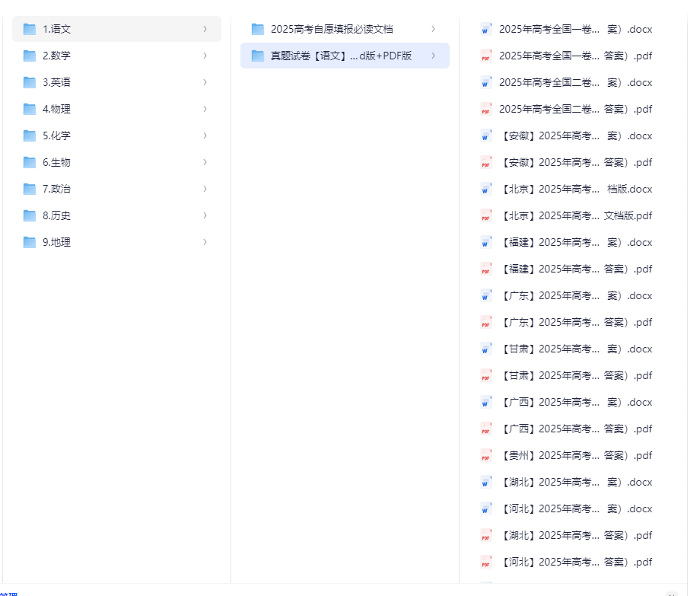Select the 1.语文 folder name
The height and width of the screenshot is (596, 700).
pos(57,29)
